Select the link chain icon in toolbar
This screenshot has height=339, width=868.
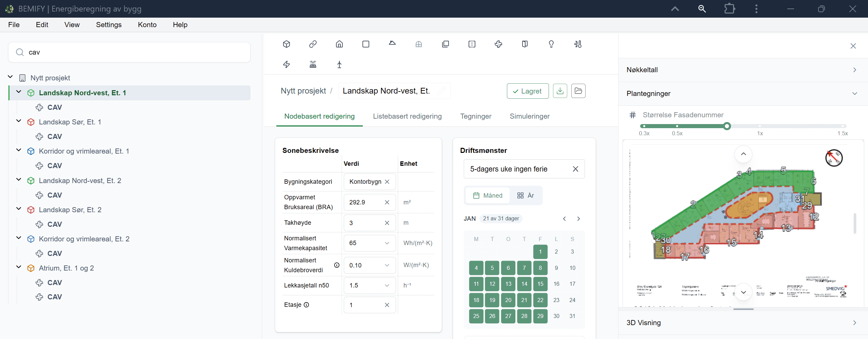click(313, 44)
